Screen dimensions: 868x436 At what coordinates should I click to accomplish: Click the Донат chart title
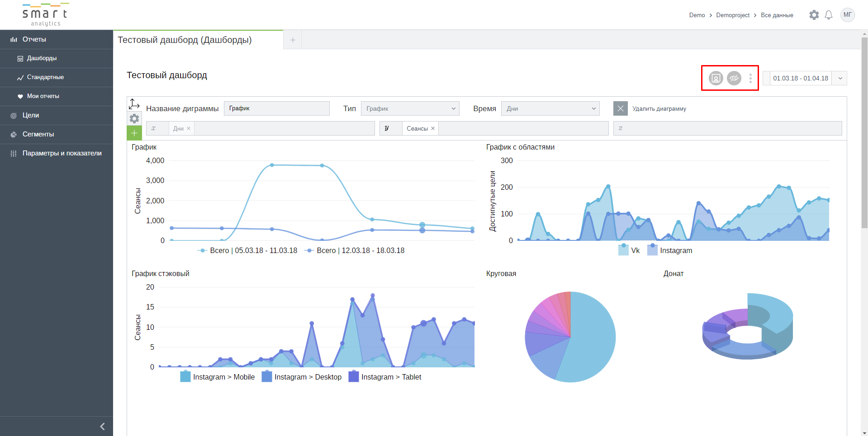(673, 273)
